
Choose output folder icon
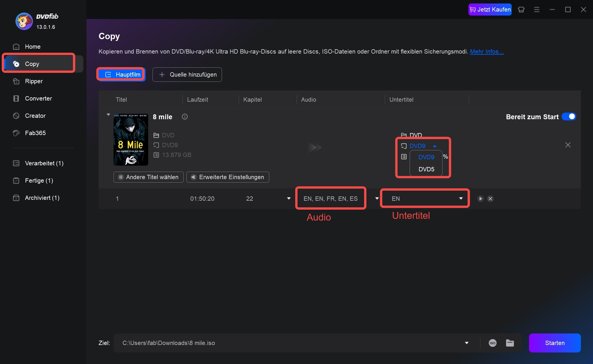(510, 343)
